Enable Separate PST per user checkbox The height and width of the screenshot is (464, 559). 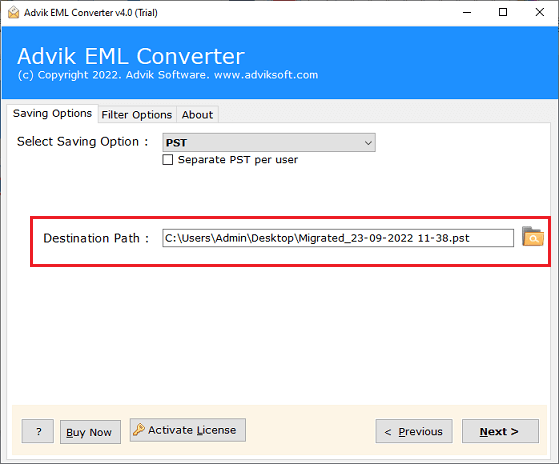pos(168,159)
